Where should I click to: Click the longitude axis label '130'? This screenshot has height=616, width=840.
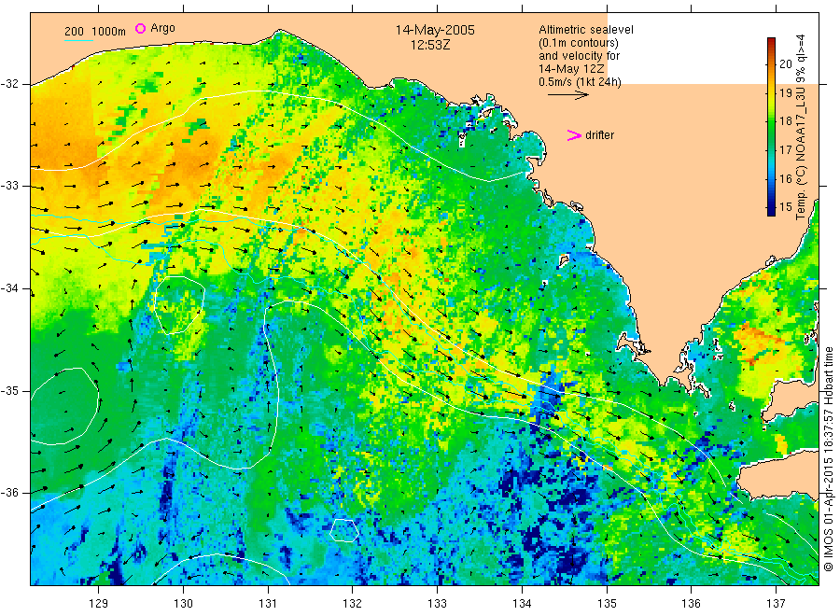coord(183,604)
